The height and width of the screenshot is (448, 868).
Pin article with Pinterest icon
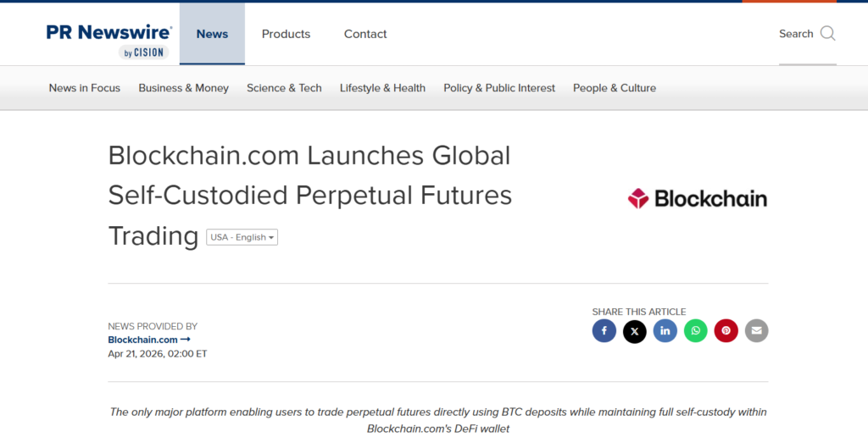coord(726,331)
